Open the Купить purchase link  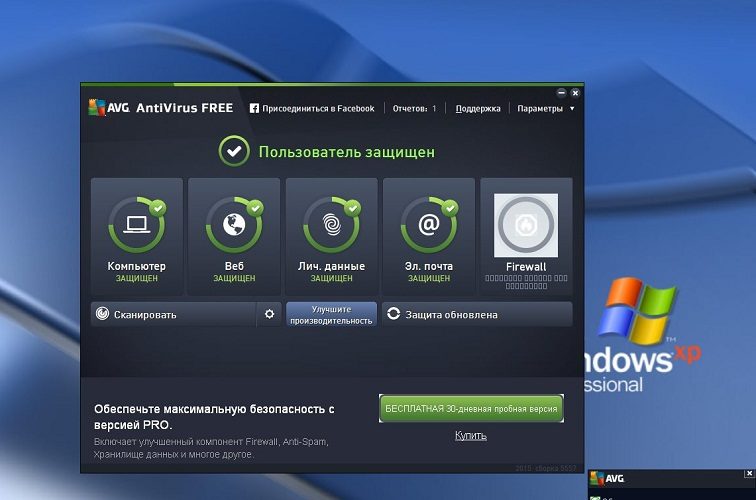pos(471,435)
